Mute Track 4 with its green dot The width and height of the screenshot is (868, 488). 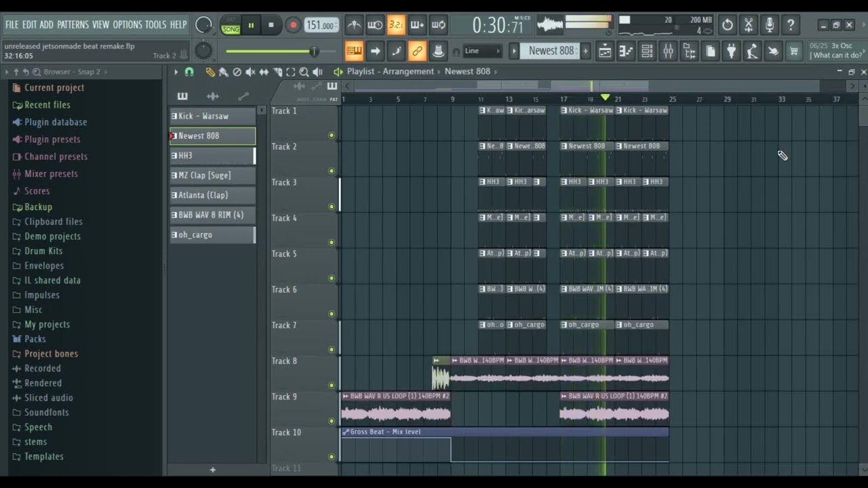tap(332, 242)
